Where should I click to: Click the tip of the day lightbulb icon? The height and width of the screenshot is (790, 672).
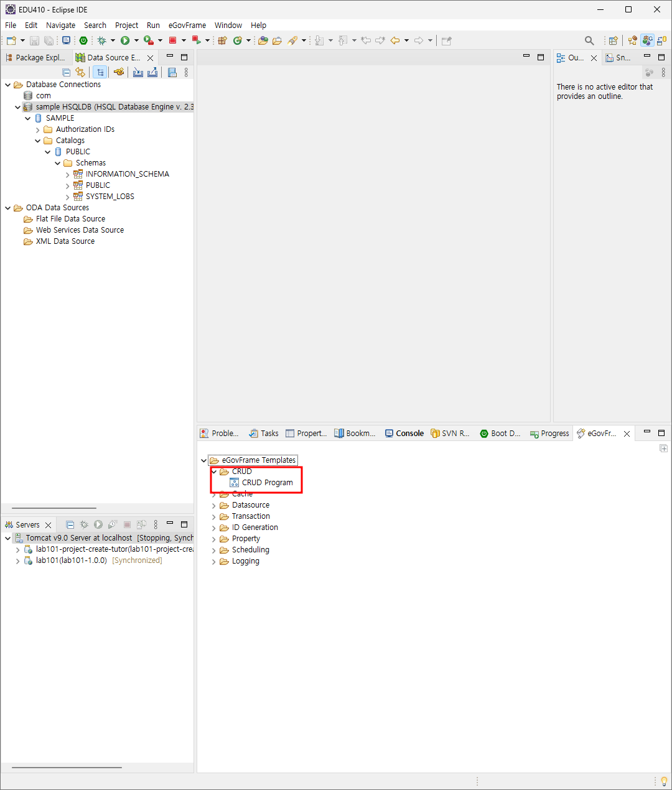pyautogui.click(x=664, y=781)
